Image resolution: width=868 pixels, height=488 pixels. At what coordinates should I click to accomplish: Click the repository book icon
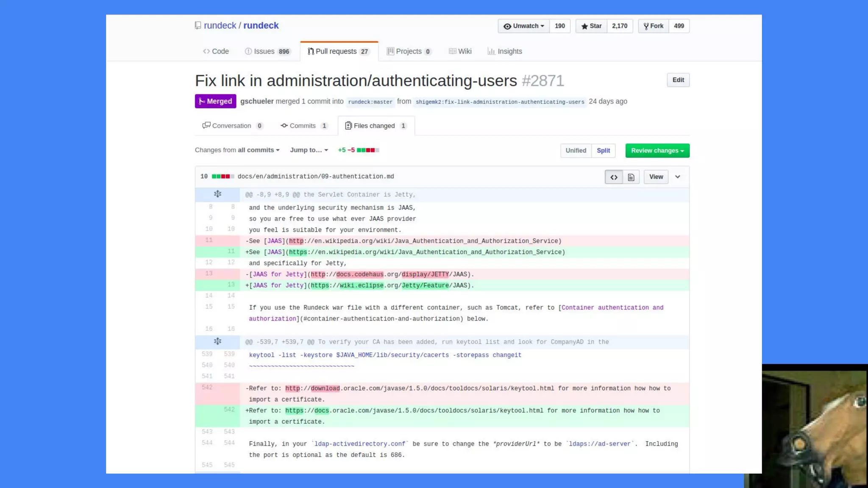pyautogui.click(x=198, y=25)
